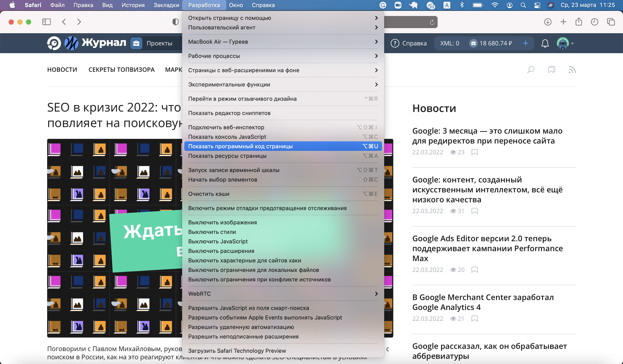Toggle Выключить JavaScript option

point(283,241)
